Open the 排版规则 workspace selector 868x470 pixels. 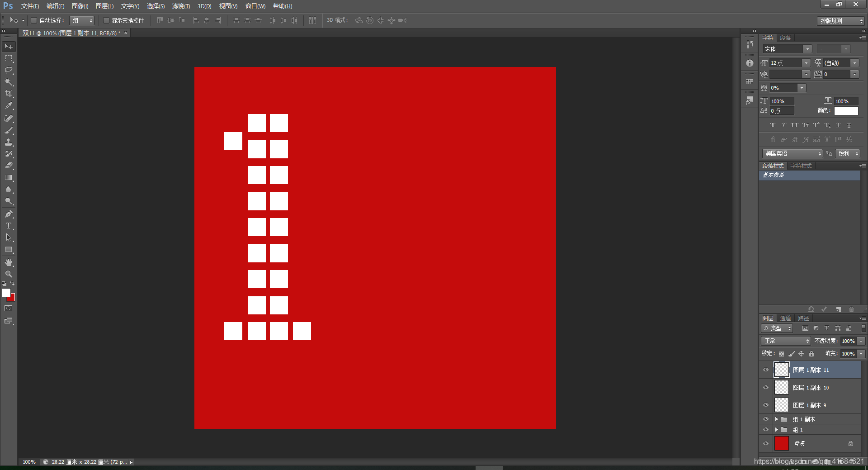pos(841,21)
